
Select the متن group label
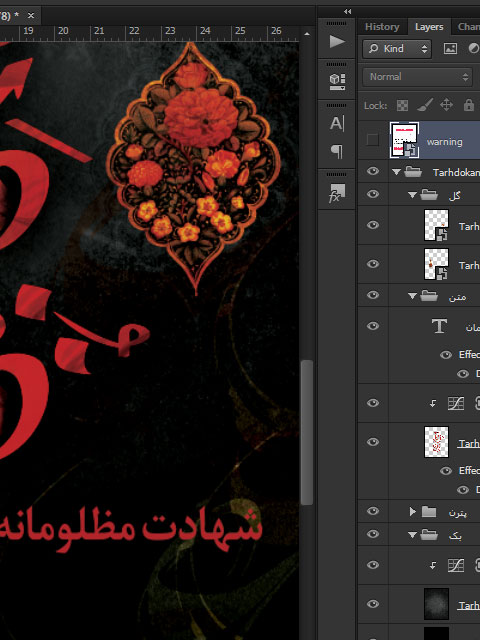(x=458, y=297)
